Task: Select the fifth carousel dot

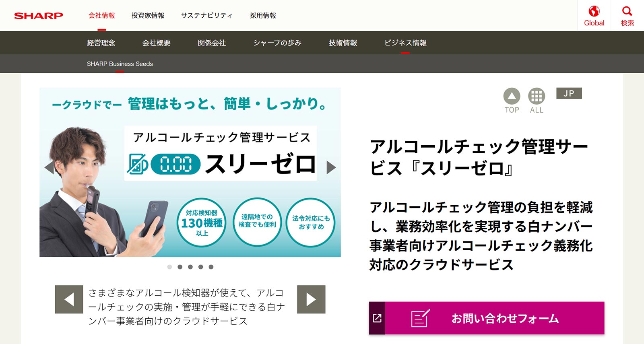Action: coord(211,267)
